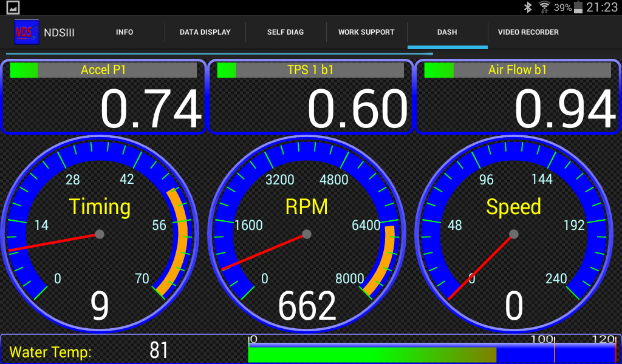Switch to the DATA DISPLAY tab

[205, 32]
